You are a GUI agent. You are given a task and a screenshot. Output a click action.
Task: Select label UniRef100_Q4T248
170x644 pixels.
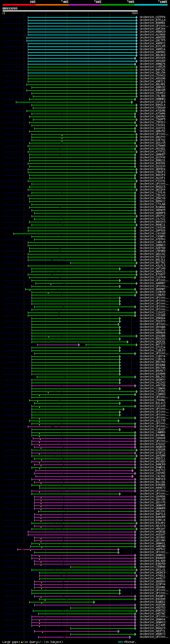(152, 268)
